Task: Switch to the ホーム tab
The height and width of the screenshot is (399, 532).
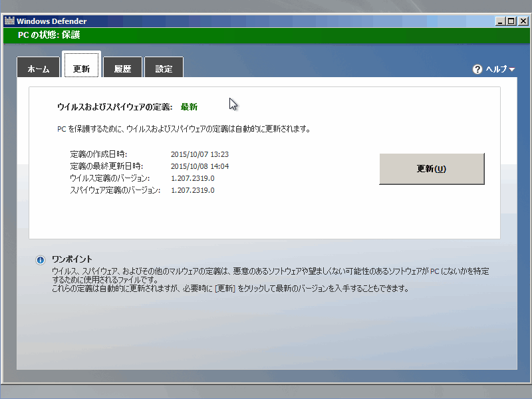Action: 38,67
